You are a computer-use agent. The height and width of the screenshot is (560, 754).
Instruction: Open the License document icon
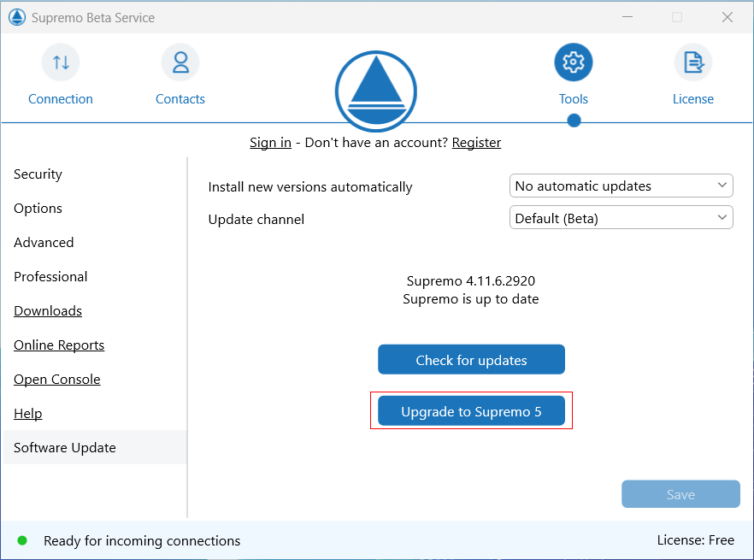pyautogui.click(x=693, y=62)
